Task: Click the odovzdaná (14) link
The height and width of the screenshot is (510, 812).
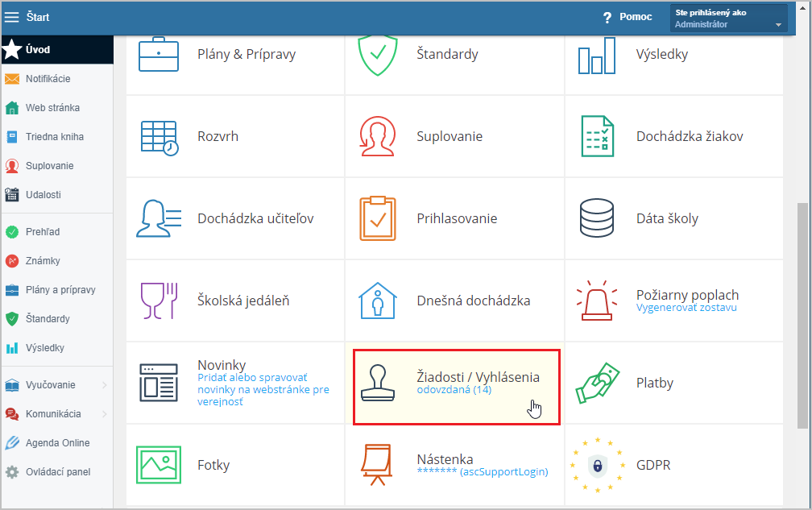Action: coord(454,390)
